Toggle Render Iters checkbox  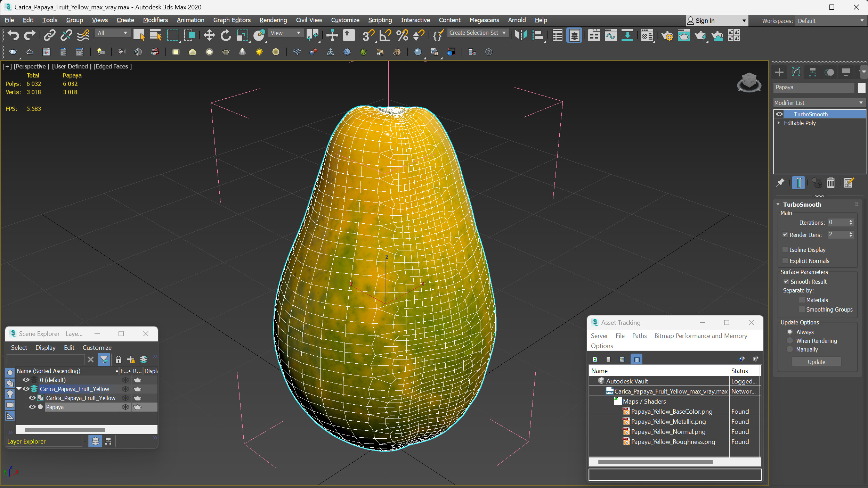pos(785,235)
